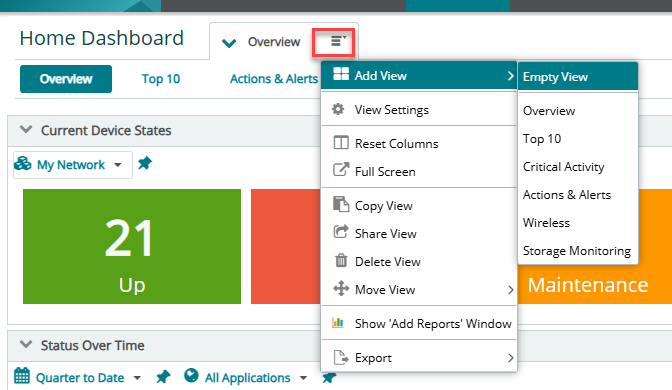Viewport: 672px width, 390px height.
Task: Click the Reset Columns icon
Action: pyautogui.click(x=341, y=142)
